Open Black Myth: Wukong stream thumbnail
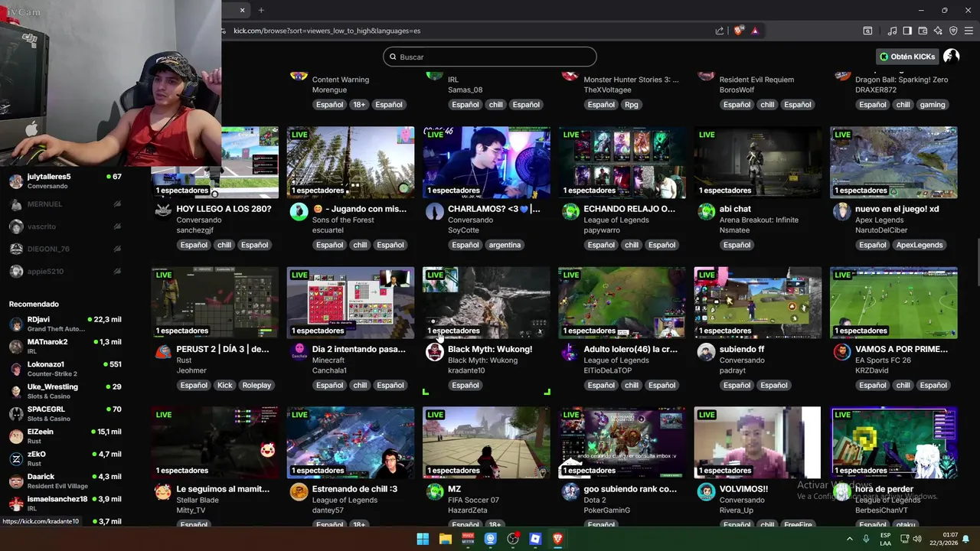 (486, 302)
